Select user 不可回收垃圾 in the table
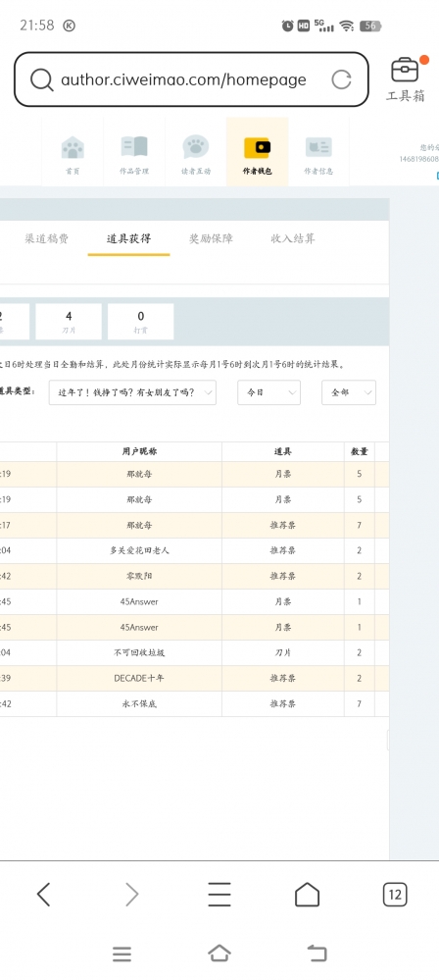This screenshot has height=980, width=439. [x=139, y=652]
